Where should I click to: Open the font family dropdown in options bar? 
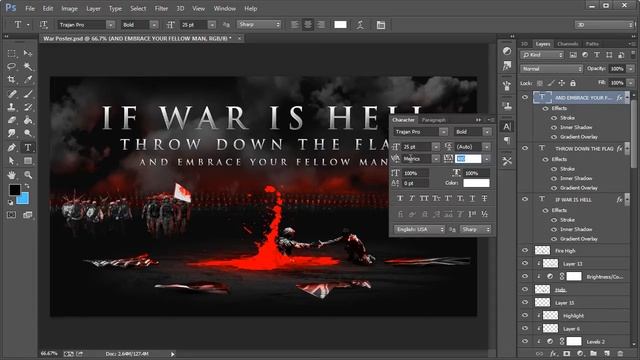[x=110, y=25]
